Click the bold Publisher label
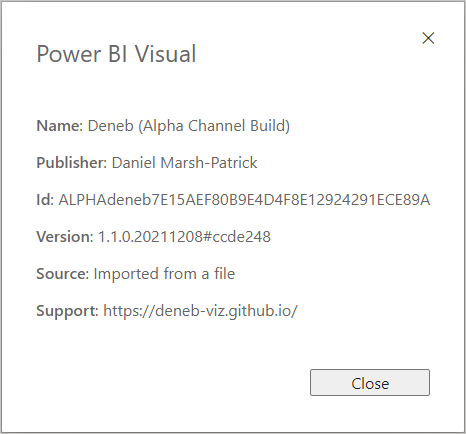Screen dimensions: 466x434 [x=72, y=163]
